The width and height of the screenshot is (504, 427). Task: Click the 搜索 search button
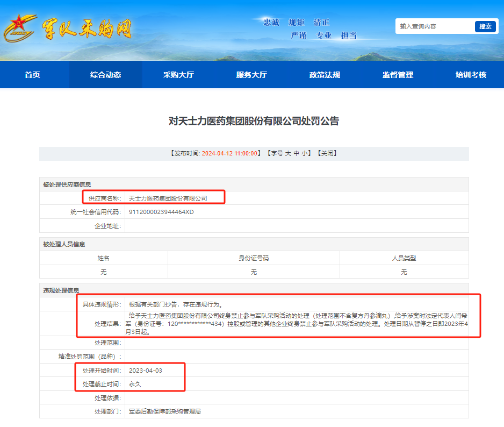[x=485, y=26]
